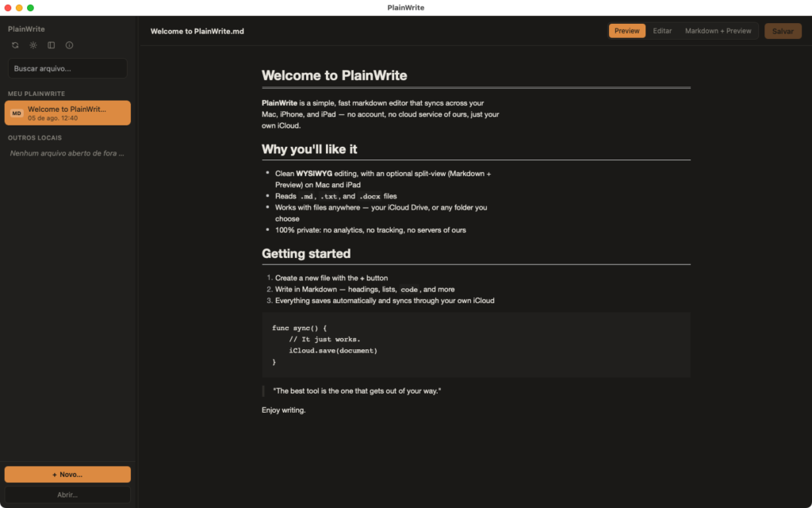Screen dimensions: 812x508
Task: Click the Welcome to PlainWrite.md title
Action: pos(197,31)
